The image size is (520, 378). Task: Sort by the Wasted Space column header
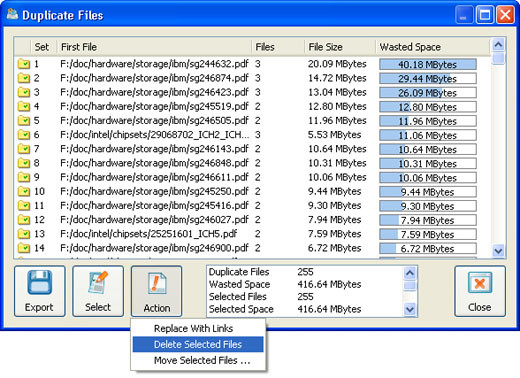click(x=433, y=47)
